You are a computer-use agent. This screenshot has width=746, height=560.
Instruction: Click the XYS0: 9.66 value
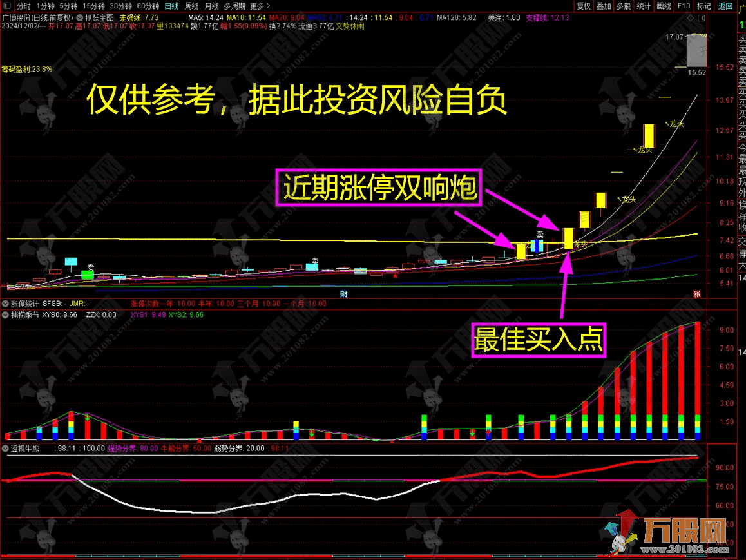59,315
